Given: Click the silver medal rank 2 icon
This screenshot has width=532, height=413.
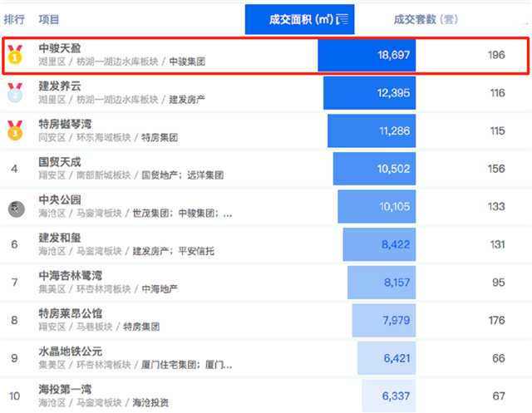Looking at the screenshot, I should coord(15,92).
